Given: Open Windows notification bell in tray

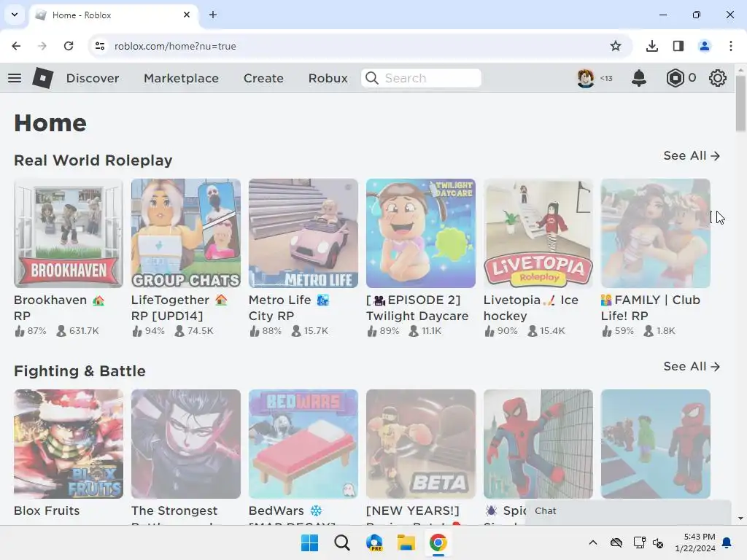Looking at the screenshot, I should pos(727,542).
